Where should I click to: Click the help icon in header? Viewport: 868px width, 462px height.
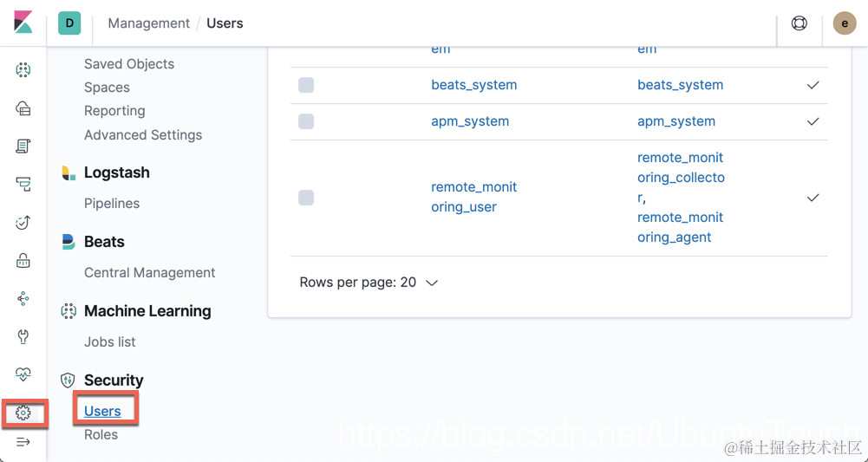pyautogui.click(x=799, y=23)
